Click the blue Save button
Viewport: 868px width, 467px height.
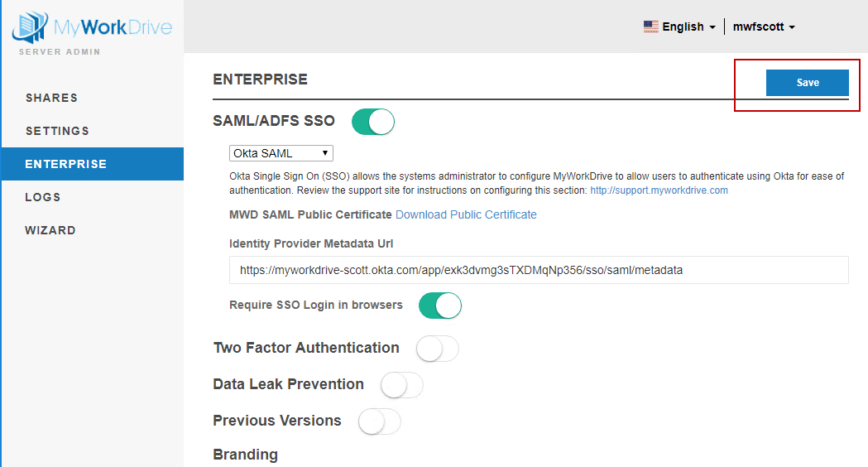click(x=807, y=83)
